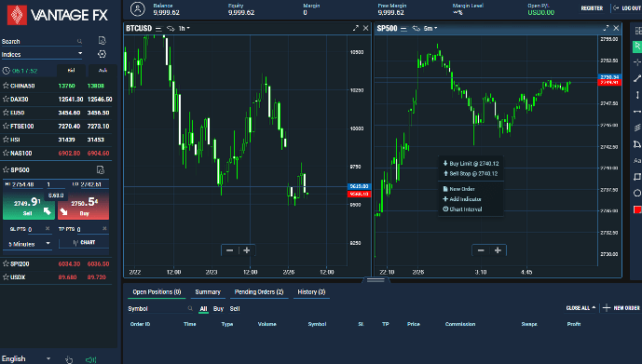Click the red color swatch in toolbar
This screenshot has width=642, height=364.
click(637, 209)
